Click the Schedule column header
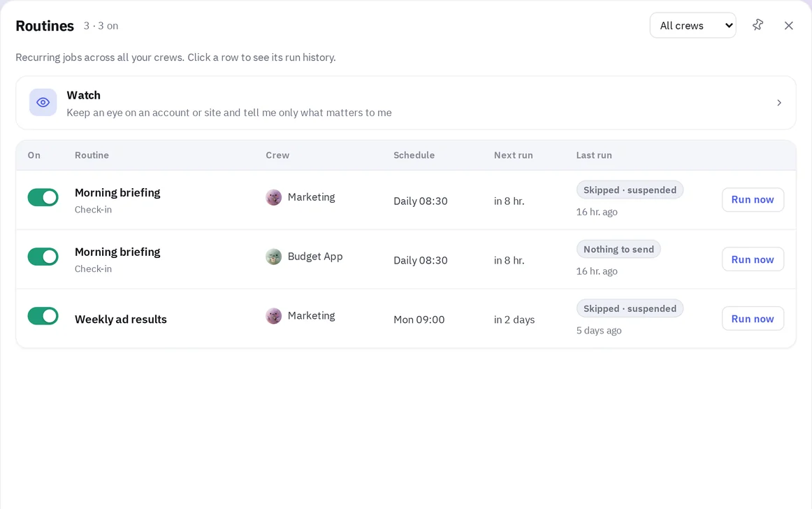Image resolution: width=812 pixels, height=509 pixels. (x=414, y=155)
